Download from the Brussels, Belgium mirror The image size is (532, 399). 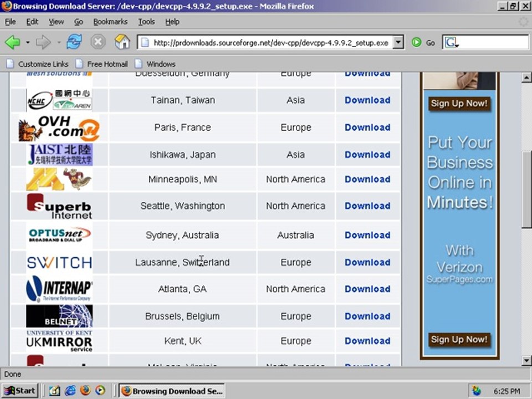coord(367,316)
